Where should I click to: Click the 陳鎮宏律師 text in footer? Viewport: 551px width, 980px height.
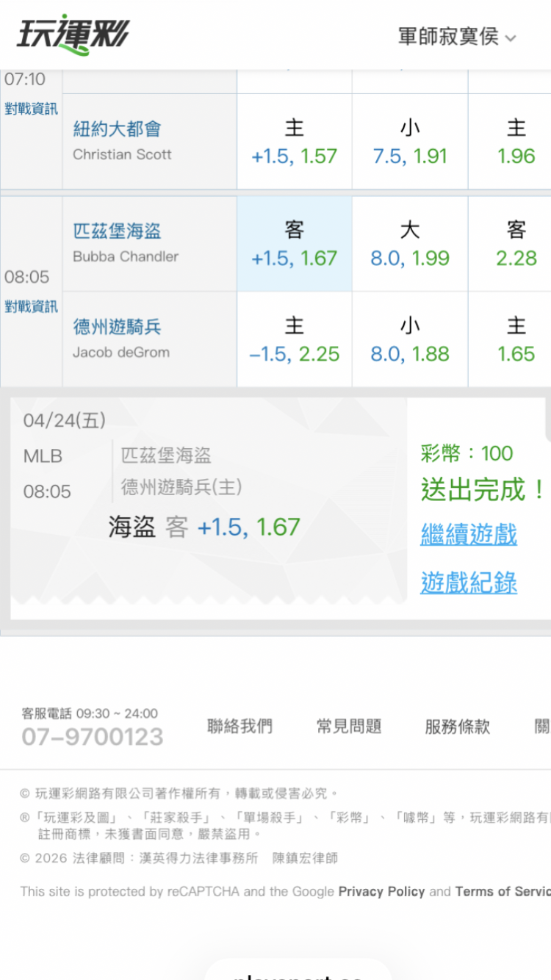[305, 857]
